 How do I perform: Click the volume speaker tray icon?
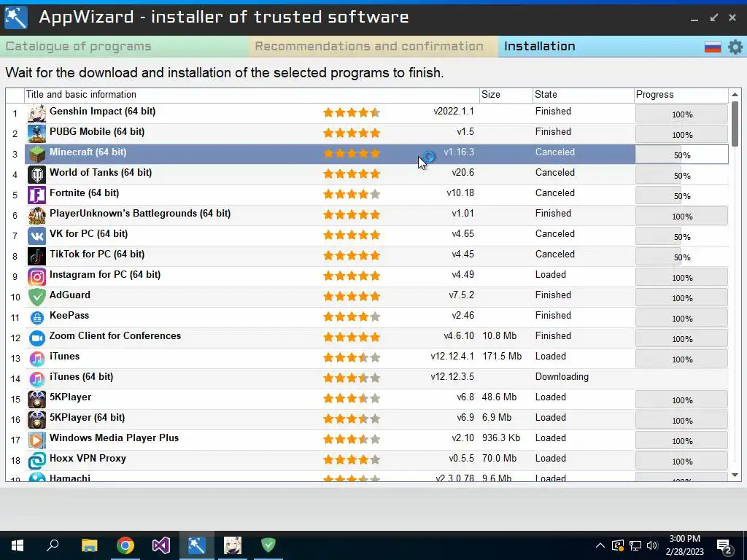pyautogui.click(x=652, y=545)
